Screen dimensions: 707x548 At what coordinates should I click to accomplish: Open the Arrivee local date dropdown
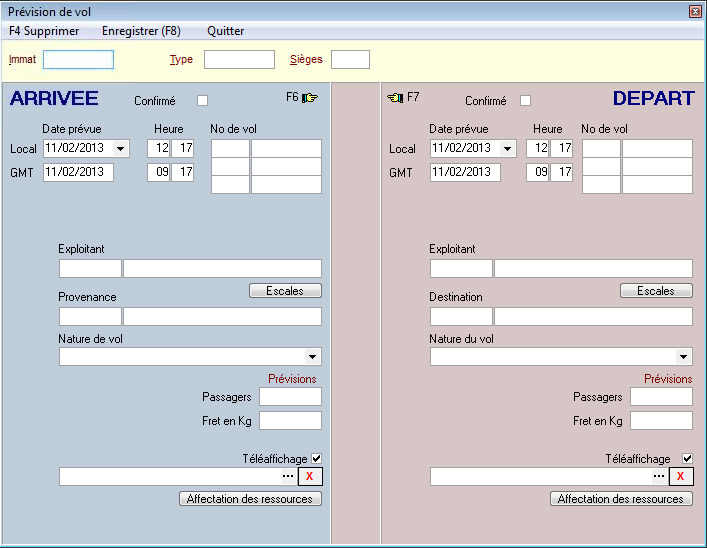pyautogui.click(x=121, y=149)
